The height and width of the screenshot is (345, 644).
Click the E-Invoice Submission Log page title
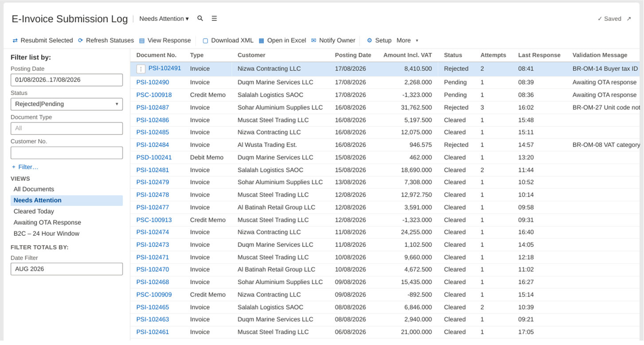click(70, 19)
